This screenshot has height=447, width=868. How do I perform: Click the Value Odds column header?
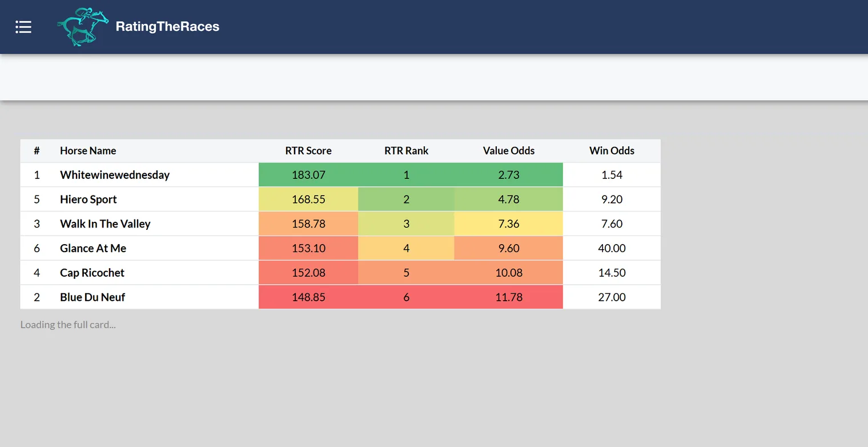(509, 151)
